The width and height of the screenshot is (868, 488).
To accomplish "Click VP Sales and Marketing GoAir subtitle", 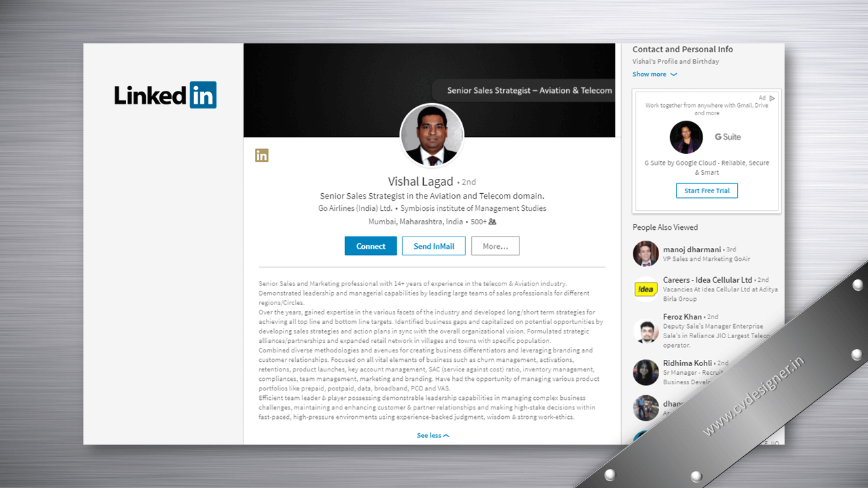I will pyautogui.click(x=707, y=259).
